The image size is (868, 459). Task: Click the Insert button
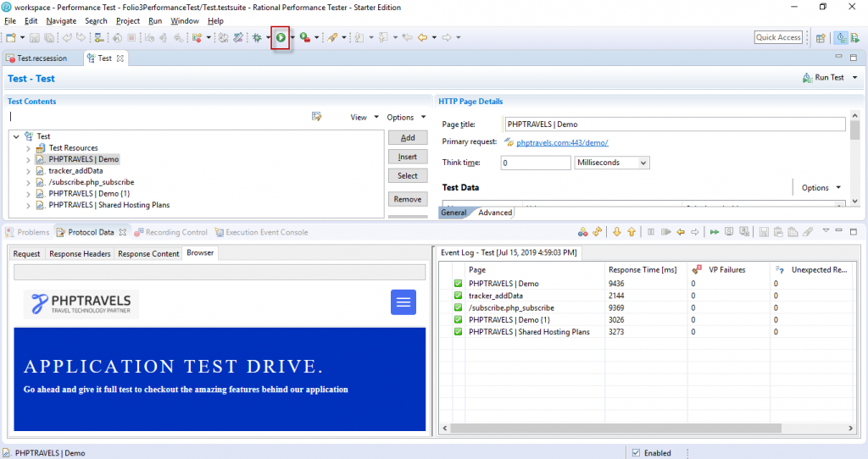[408, 157]
